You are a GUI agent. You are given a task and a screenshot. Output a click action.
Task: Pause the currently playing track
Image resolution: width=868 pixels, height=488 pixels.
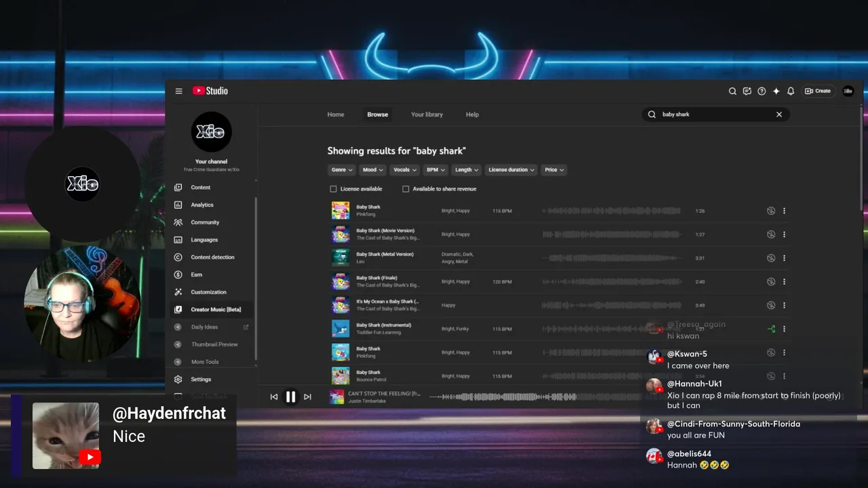tap(290, 397)
